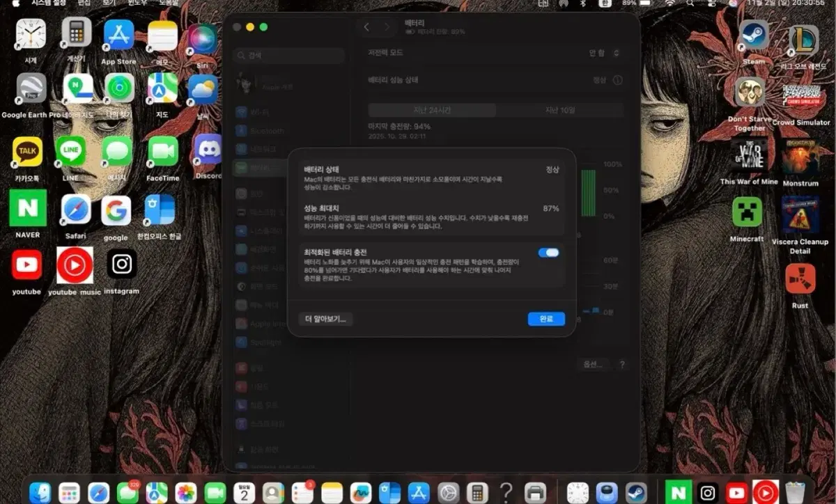Open Finder from the Dock
The width and height of the screenshot is (836, 504).
[40, 492]
